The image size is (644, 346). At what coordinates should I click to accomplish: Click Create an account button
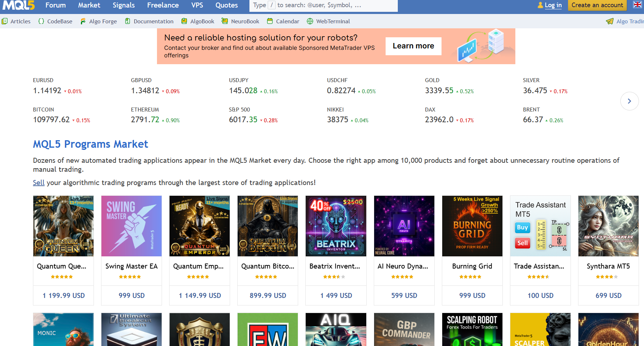[x=597, y=5]
